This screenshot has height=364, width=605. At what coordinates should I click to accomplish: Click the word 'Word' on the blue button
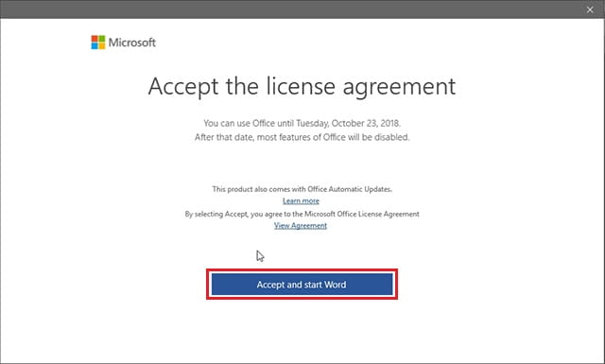[335, 285]
